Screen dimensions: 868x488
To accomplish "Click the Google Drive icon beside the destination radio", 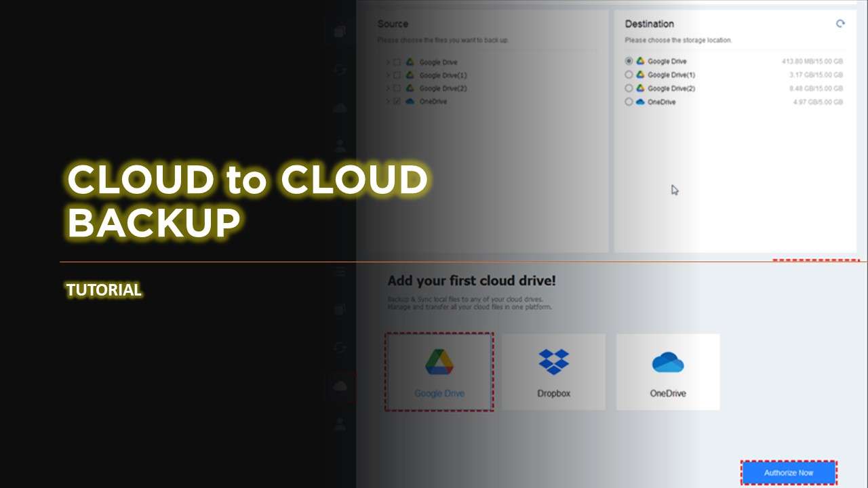I will [639, 61].
